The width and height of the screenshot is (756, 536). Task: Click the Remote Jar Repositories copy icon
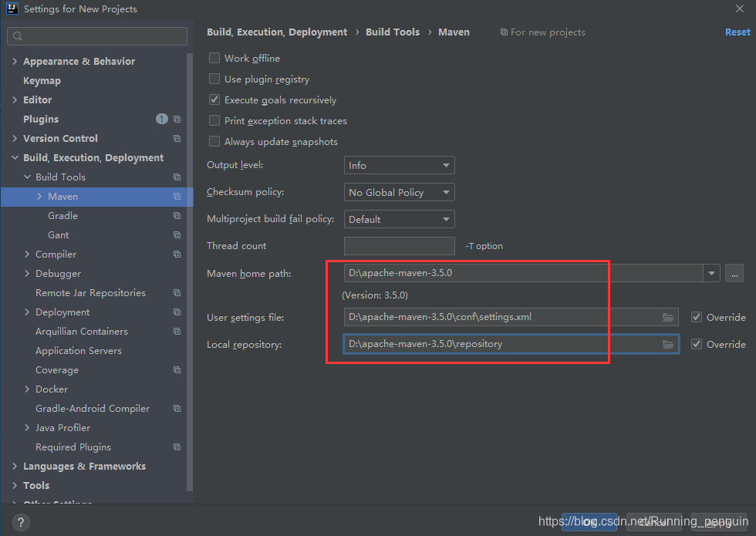177,292
